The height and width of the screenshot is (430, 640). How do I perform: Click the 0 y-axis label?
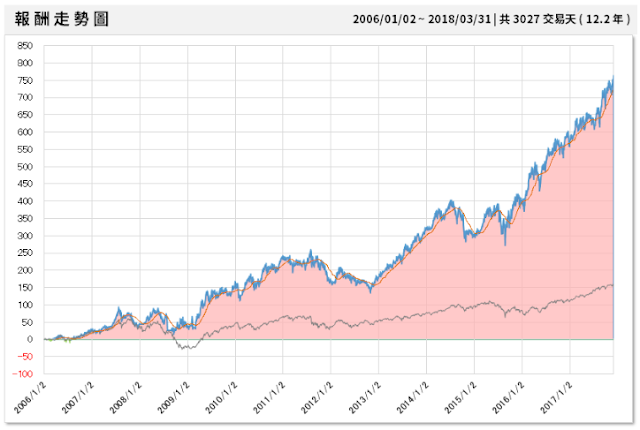coord(30,339)
